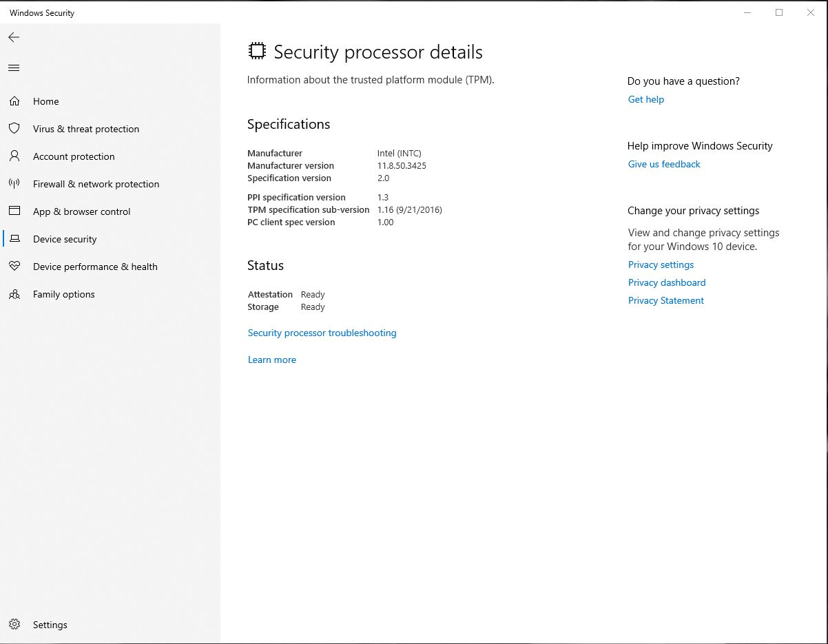Click the Get help link
Screen dimensions: 828x644
click(645, 99)
